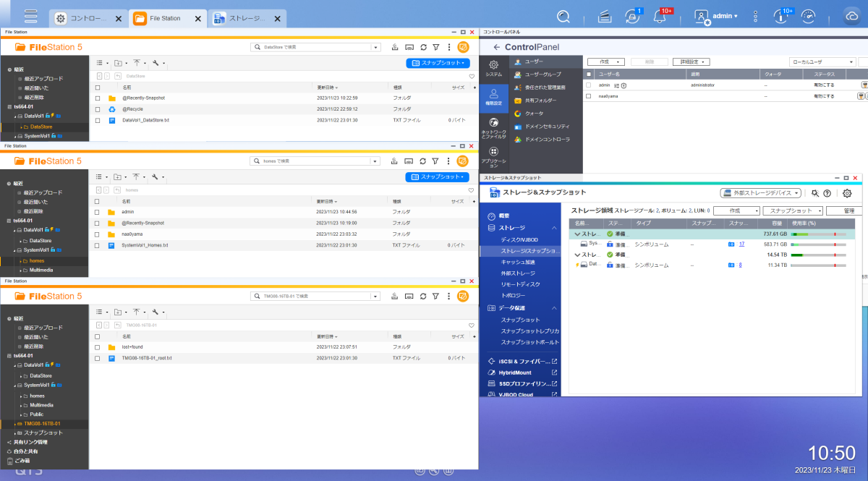This screenshot has height=481, width=868.
Task: Open three-dot more icon in homes File Station window
Action: pos(449,161)
